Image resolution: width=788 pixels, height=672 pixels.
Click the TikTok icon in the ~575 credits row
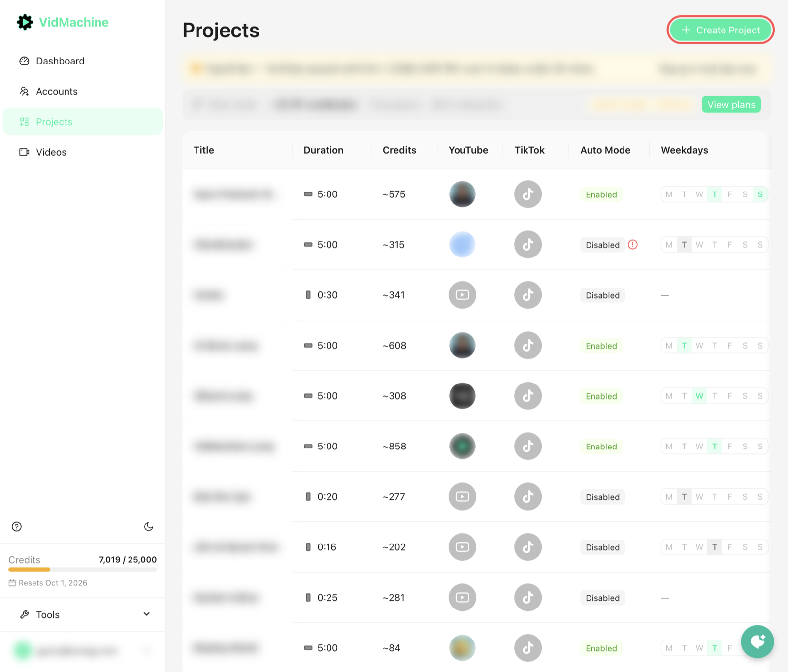click(528, 194)
